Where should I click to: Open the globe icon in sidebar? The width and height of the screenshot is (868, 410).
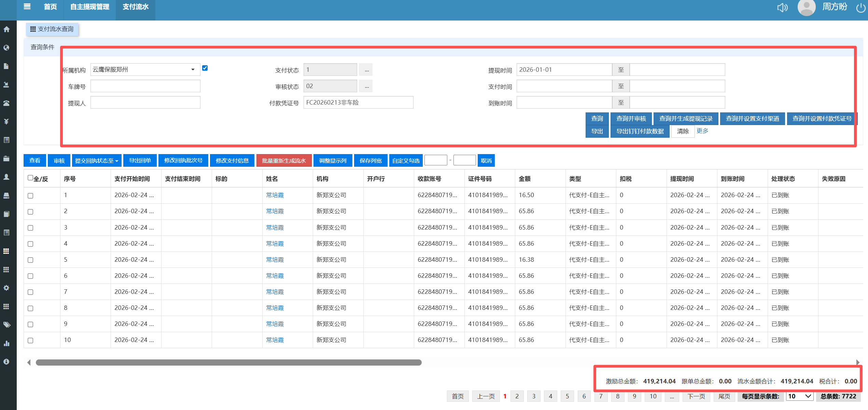[6, 48]
